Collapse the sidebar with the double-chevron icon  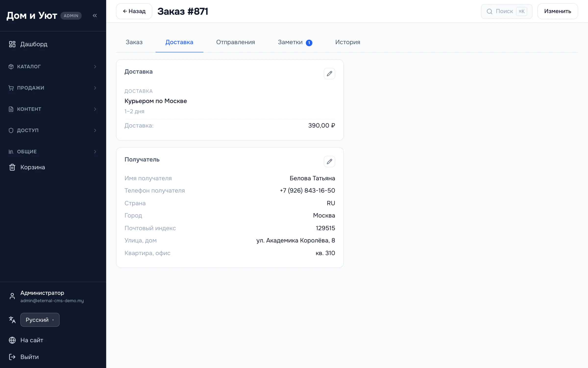[95, 16]
